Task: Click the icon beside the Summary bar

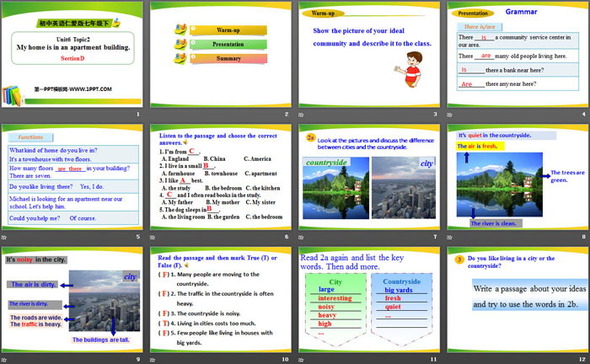Action: pos(180,59)
